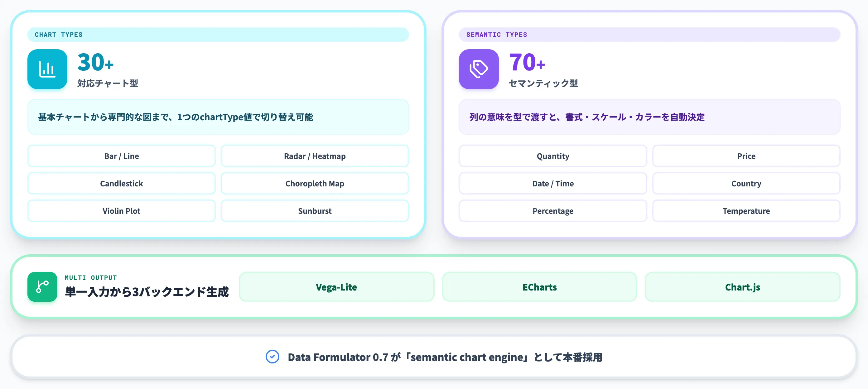This screenshot has width=868, height=389.
Task: Click the 30+ statistic number
Action: click(95, 62)
